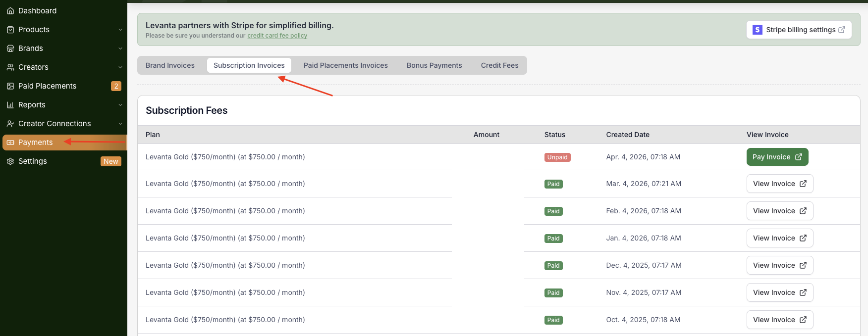Click the Creator Connections person icon

pos(10,124)
